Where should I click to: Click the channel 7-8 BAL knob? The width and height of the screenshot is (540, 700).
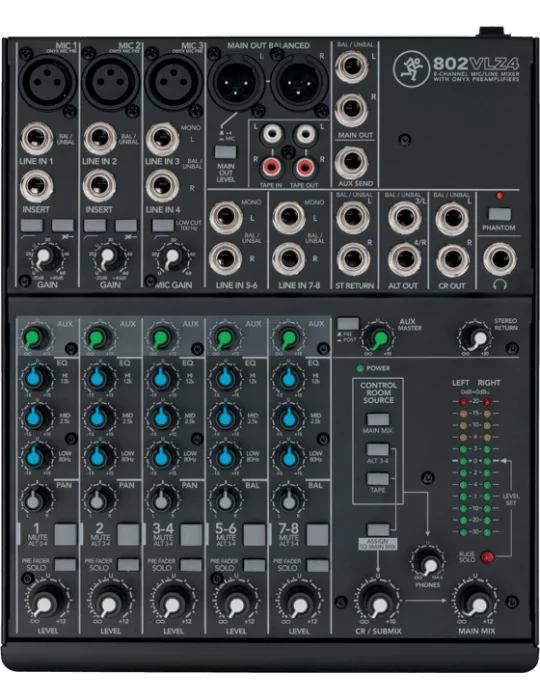(288, 500)
